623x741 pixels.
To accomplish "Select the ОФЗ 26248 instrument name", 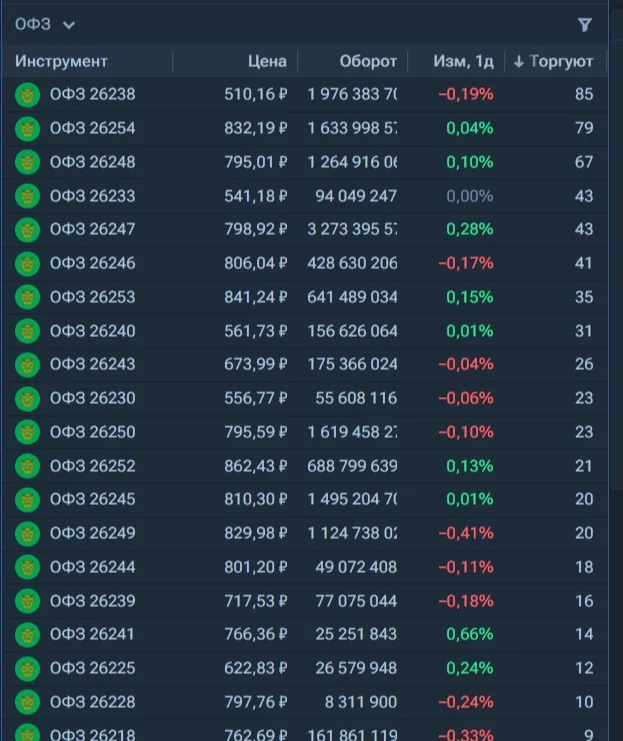I will (x=93, y=162).
